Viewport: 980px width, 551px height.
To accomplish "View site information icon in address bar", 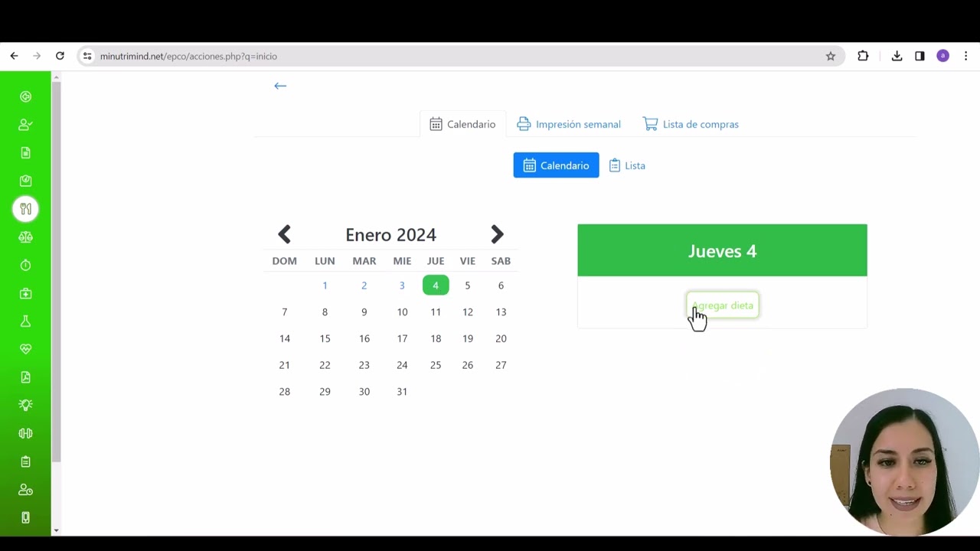I will point(87,56).
